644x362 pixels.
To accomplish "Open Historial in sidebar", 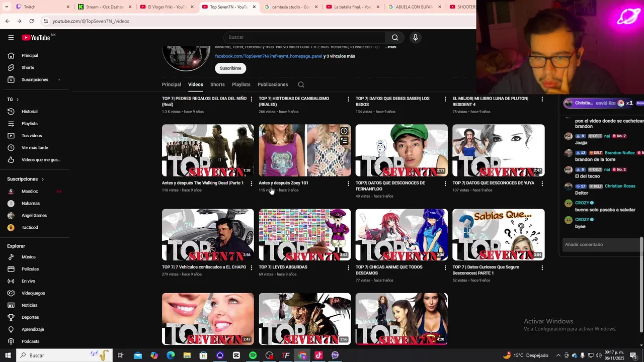I will click(x=29, y=112).
